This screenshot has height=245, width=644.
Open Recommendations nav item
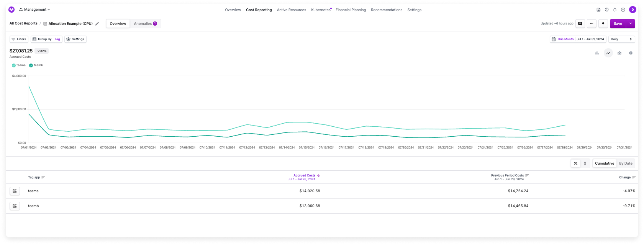tap(387, 10)
